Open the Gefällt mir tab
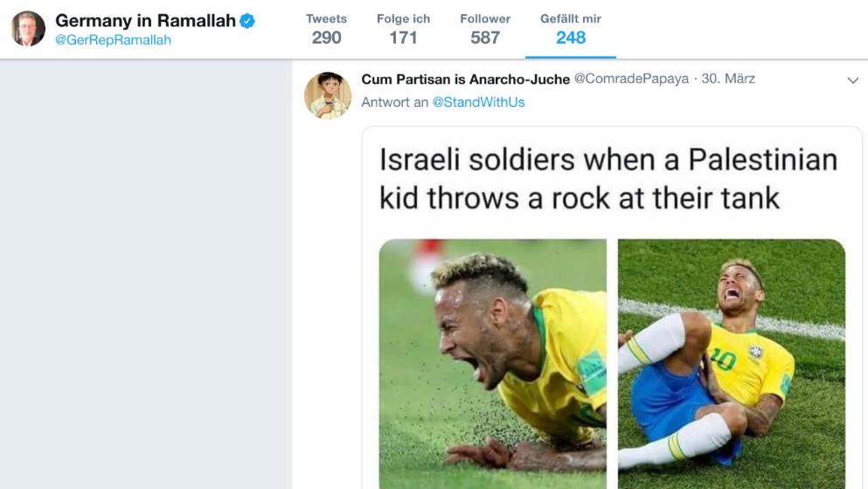The height and width of the screenshot is (489, 868). click(570, 29)
